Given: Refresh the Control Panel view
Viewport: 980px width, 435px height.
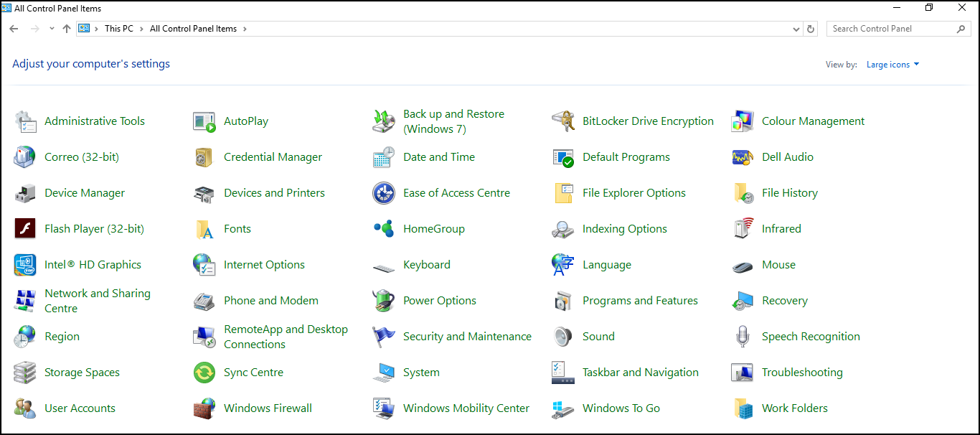Looking at the screenshot, I should point(811,29).
